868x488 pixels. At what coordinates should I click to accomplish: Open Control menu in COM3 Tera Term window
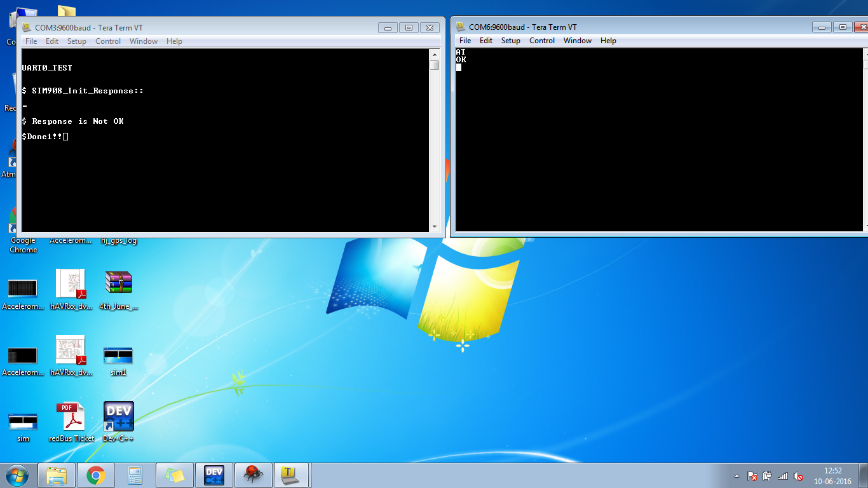(x=108, y=41)
